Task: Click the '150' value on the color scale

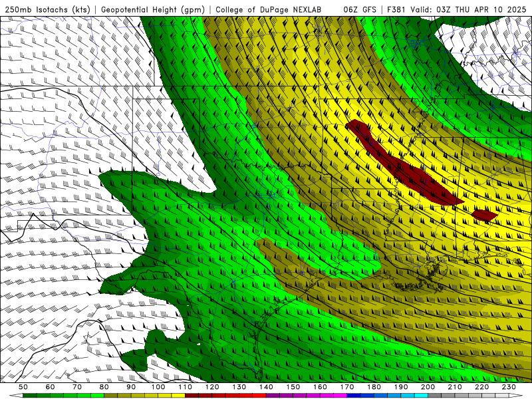Action: coord(293,387)
